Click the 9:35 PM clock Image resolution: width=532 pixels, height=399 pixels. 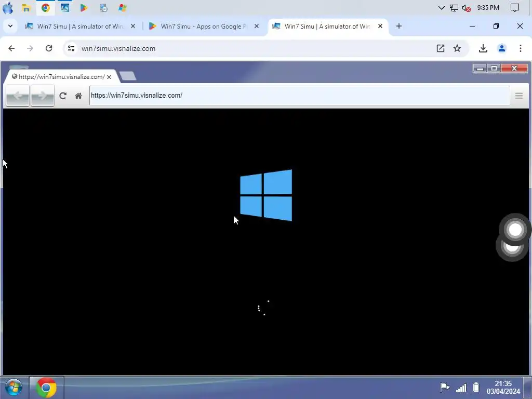coord(488,7)
